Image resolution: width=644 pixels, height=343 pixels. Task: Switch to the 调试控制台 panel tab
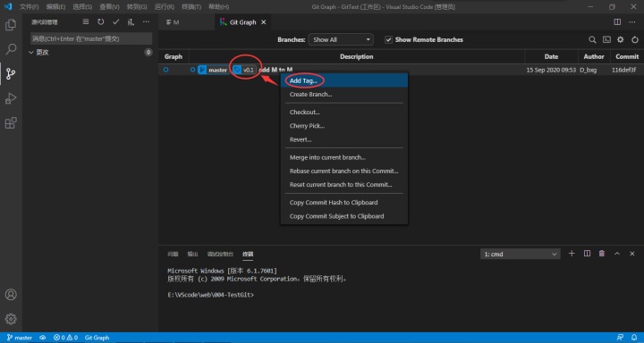(x=220, y=254)
